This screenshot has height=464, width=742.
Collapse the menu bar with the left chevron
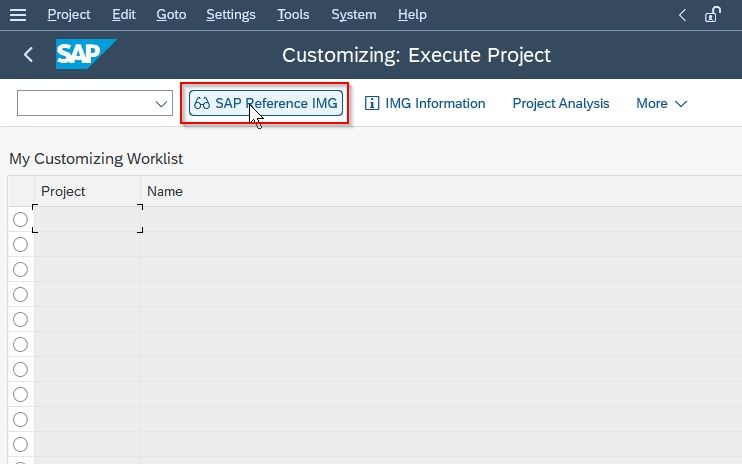[682, 15]
